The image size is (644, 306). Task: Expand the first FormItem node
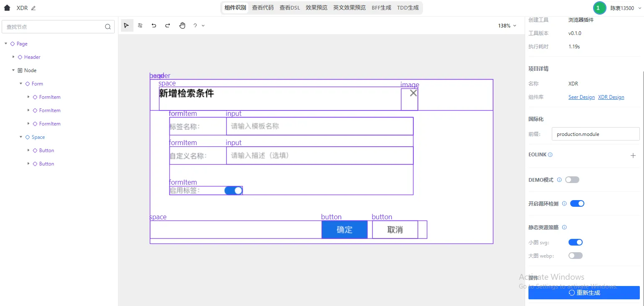[28, 97]
